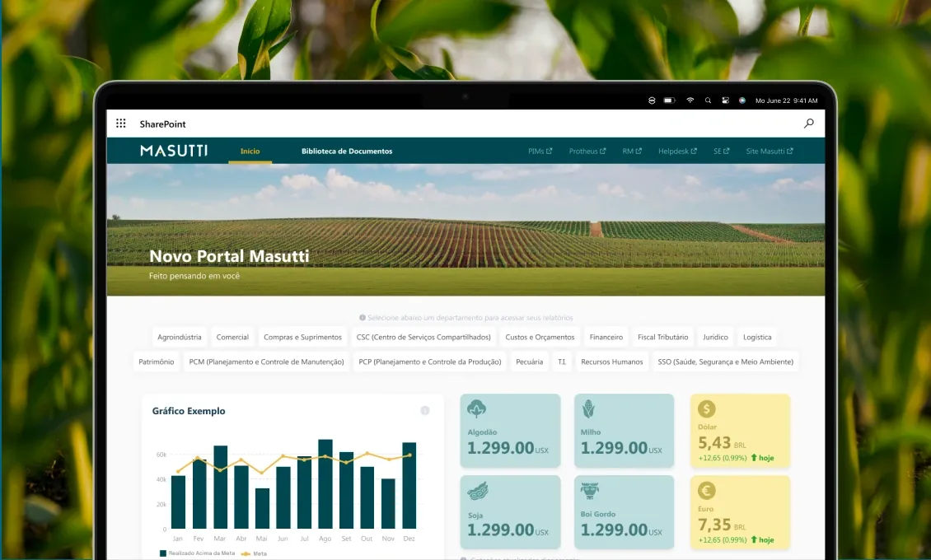Click the Euro rate 7,35 BRL
The image size is (931, 560).
point(722,525)
